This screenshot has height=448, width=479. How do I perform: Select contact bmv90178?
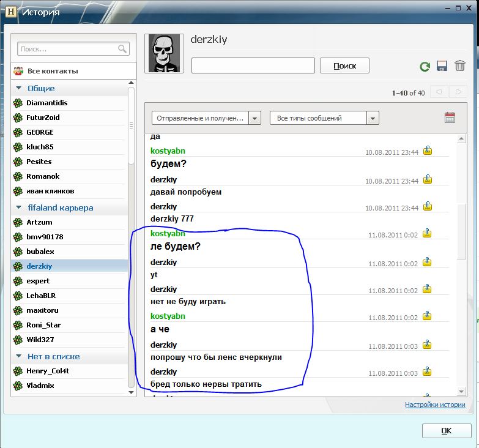click(x=69, y=237)
